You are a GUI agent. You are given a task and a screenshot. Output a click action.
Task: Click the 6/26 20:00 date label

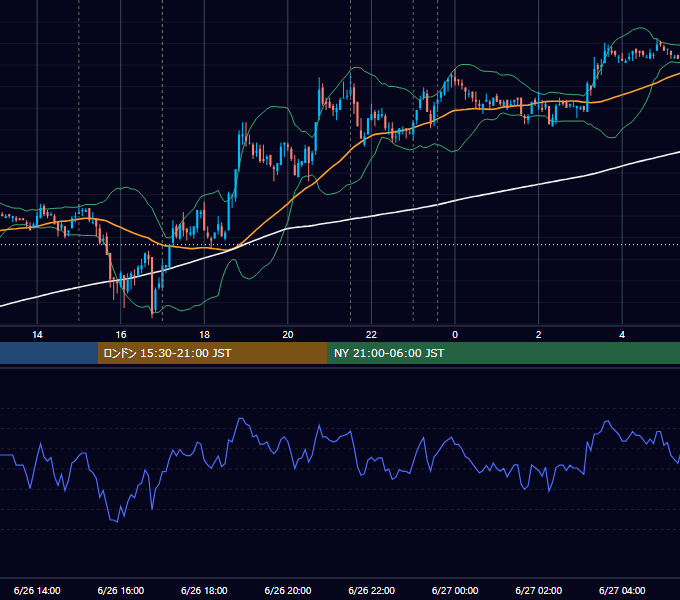click(x=288, y=590)
